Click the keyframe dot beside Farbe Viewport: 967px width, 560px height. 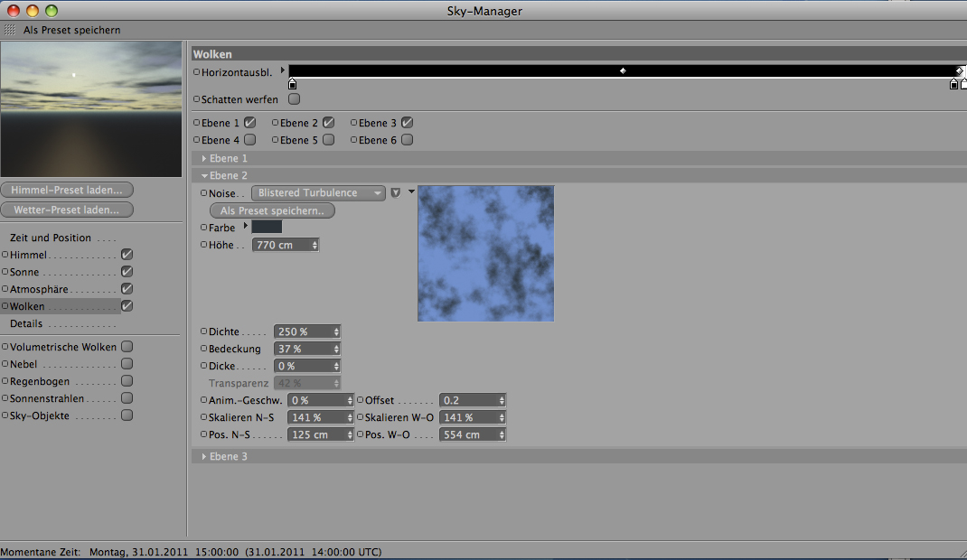pos(202,228)
